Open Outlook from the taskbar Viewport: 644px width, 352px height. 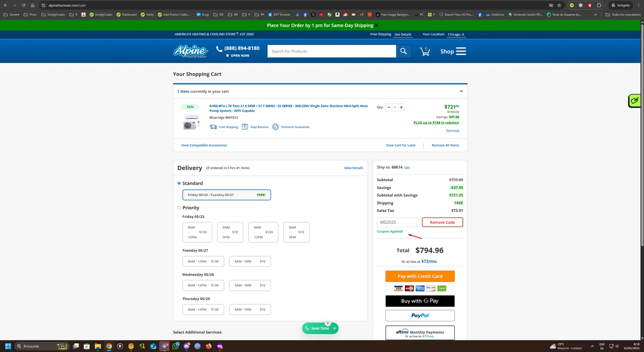pos(153,346)
